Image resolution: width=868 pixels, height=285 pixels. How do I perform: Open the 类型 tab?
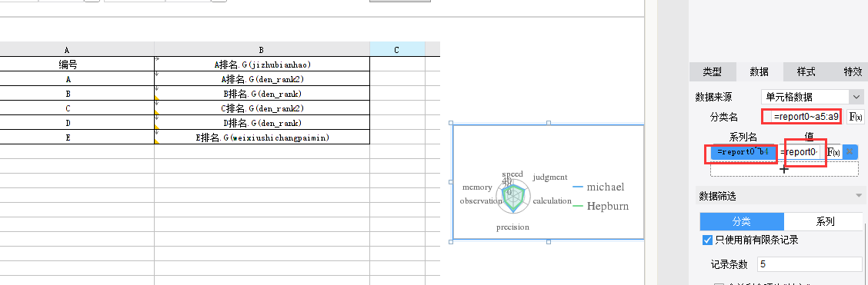pos(713,71)
